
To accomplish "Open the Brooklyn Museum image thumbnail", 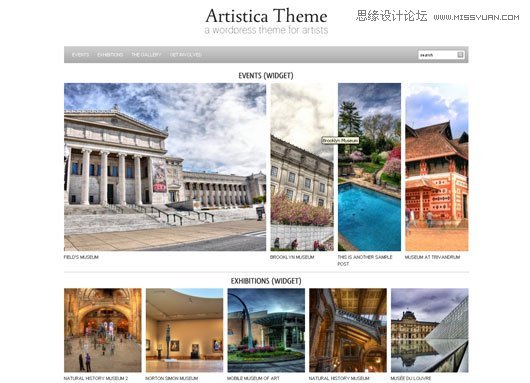I will [x=302, y=167].
